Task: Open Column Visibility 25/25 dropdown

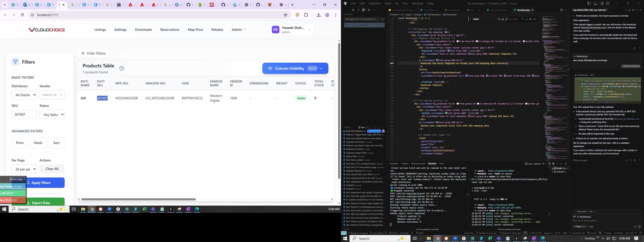Action: pyautogui.click(x=295, y=68)
